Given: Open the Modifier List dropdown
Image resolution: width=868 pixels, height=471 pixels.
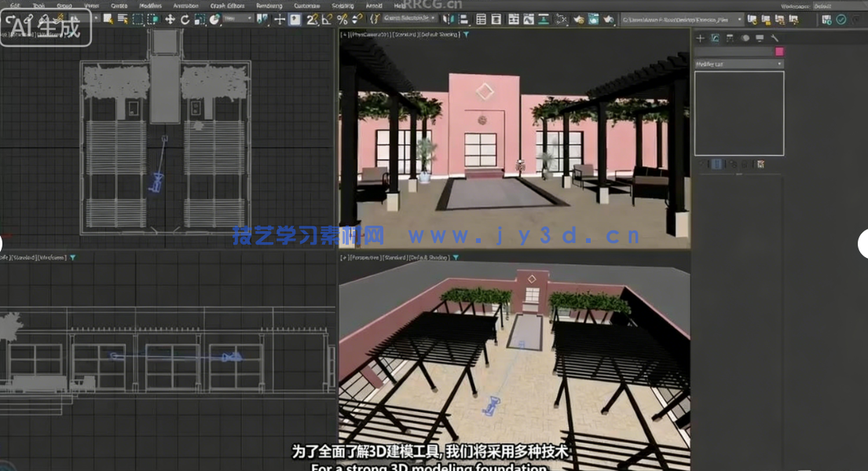Looking at the screenshot, I should 738,63.
